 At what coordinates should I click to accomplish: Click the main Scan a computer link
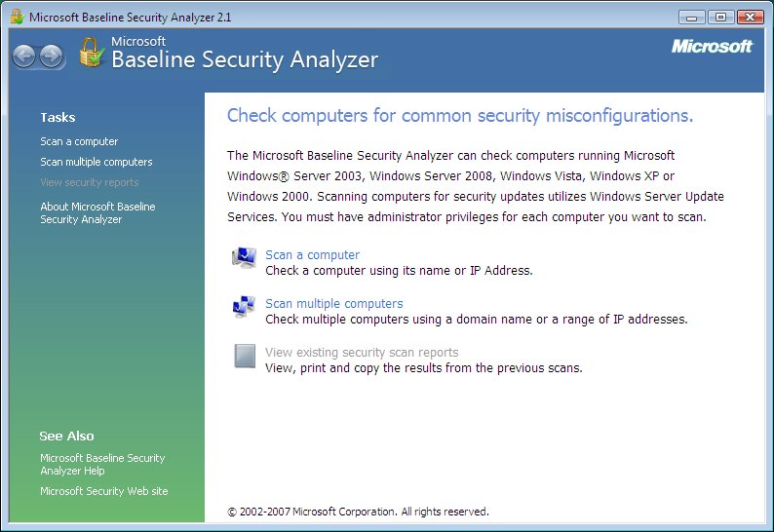[313, 254]
